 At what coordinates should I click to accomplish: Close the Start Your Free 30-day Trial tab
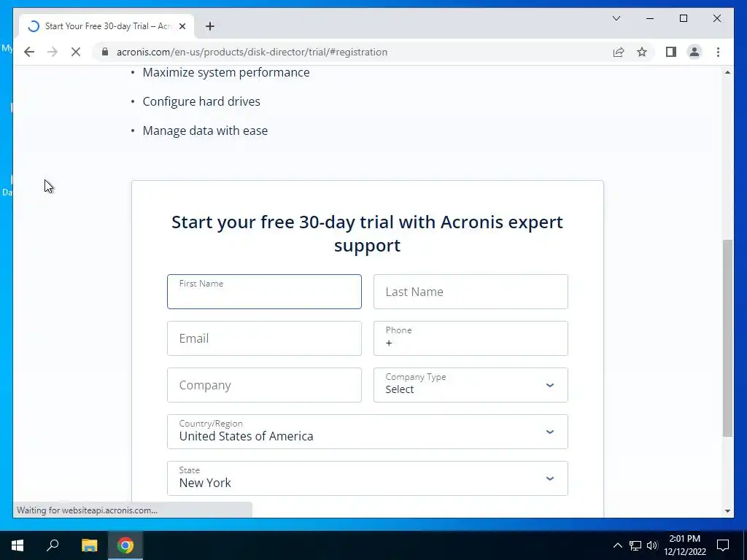[182, 26]
